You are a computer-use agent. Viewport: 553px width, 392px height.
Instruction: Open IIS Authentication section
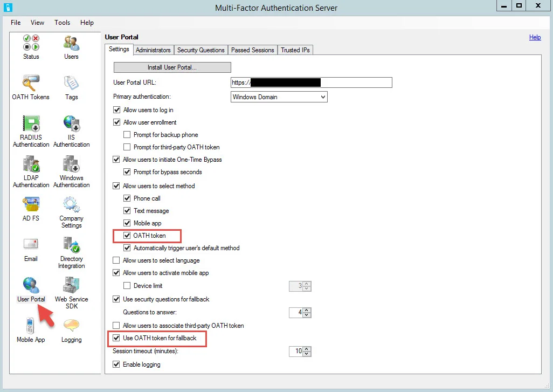[72, 131]
